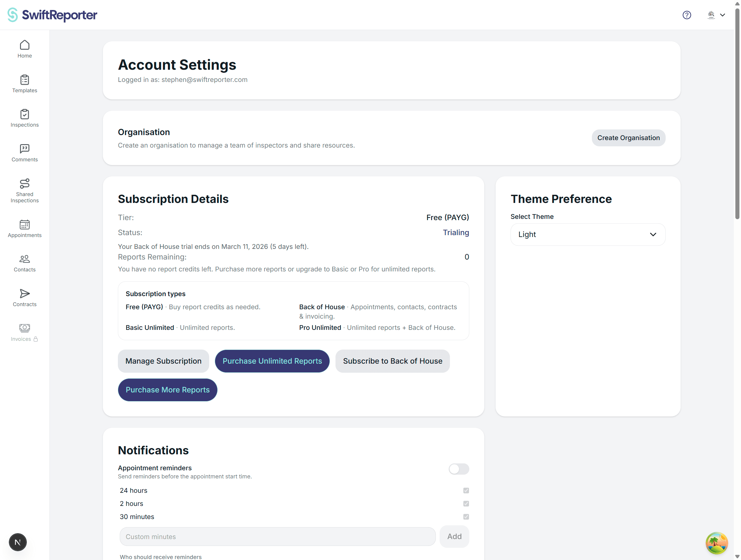Open Shared Inspections in the sidebar

(x=24, y=191)
